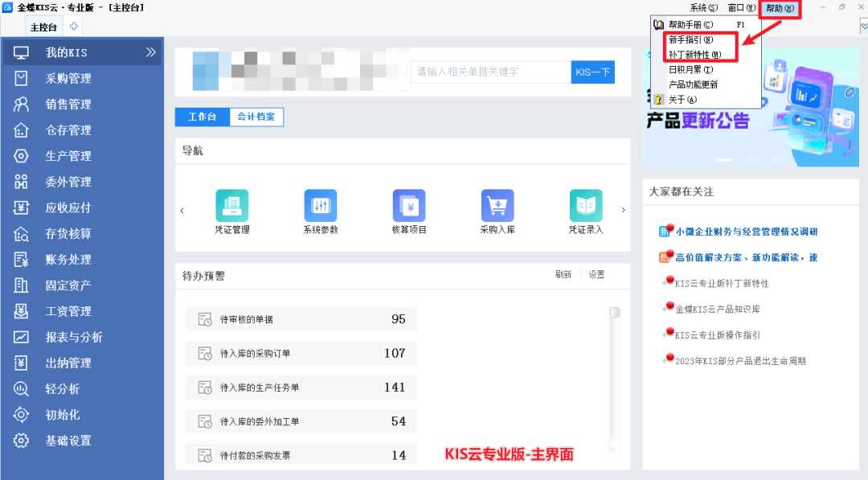Click the 待办预警 list scrollbar

[615, 314]
